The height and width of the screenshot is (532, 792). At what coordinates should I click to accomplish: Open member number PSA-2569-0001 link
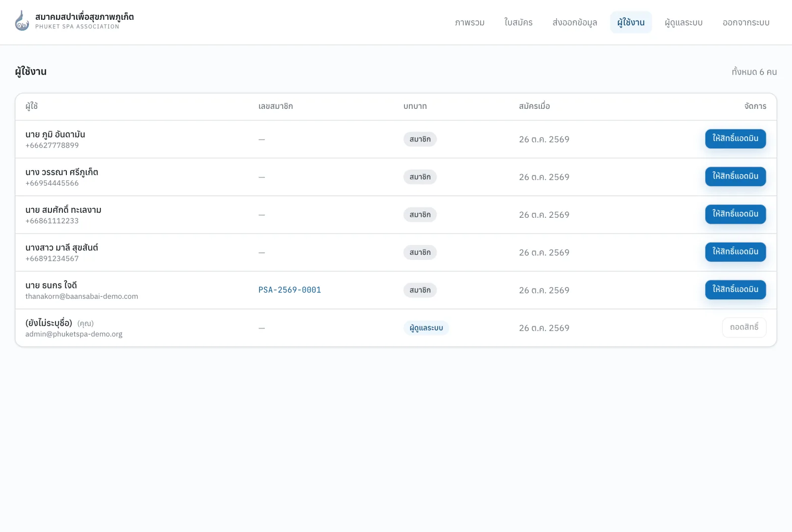[x=290, y=290]
